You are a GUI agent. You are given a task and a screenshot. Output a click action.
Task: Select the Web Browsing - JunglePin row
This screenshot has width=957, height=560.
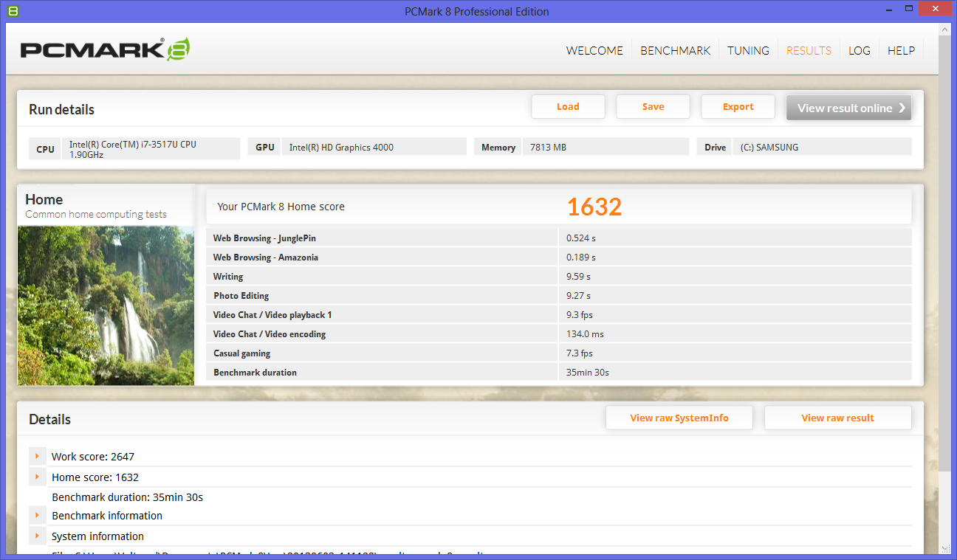(x=559, y=238)
